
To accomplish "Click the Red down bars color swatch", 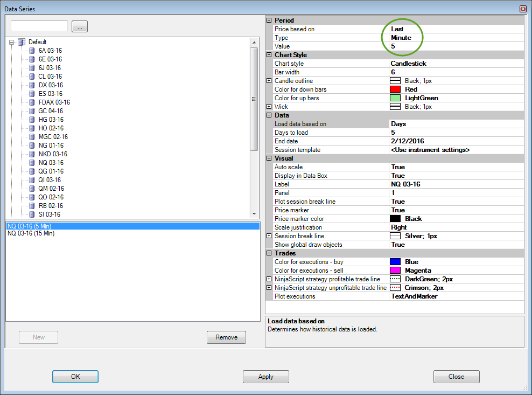I will click(395, 89).
